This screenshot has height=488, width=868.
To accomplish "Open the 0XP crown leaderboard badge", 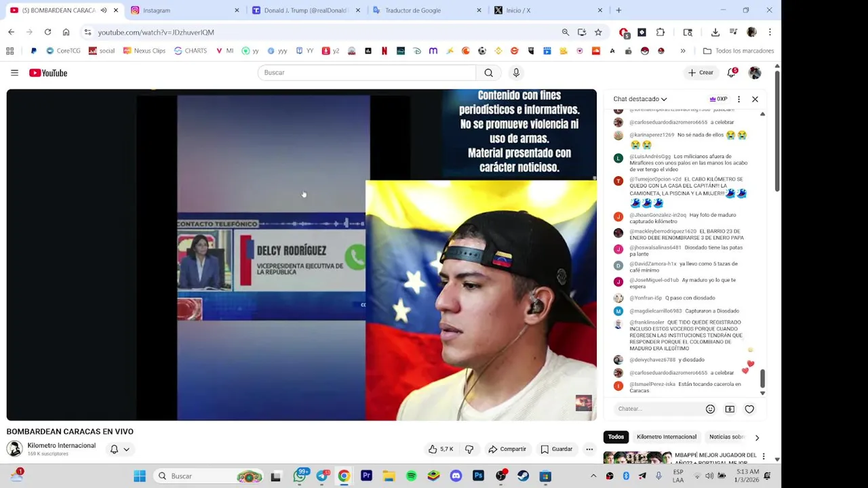I will [x=718, y=99].
